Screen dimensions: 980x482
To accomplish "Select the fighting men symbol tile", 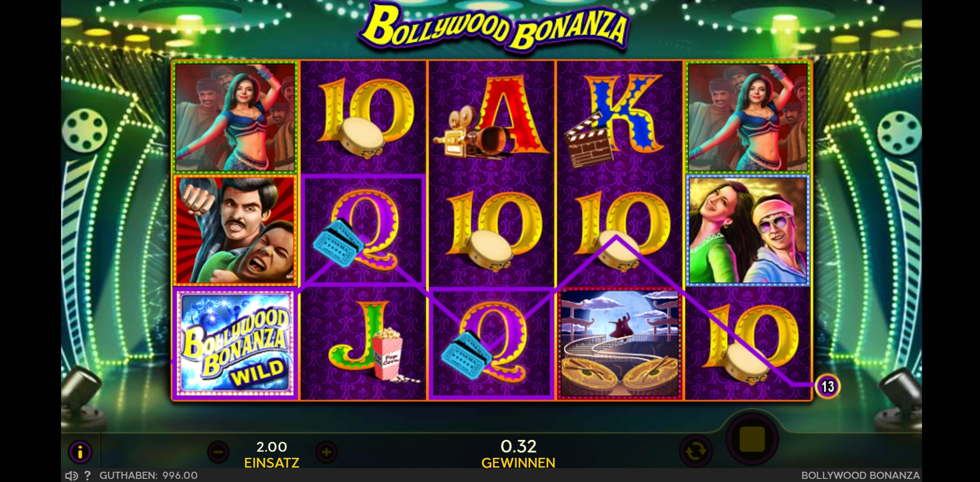I will click(x=235, y=230).
